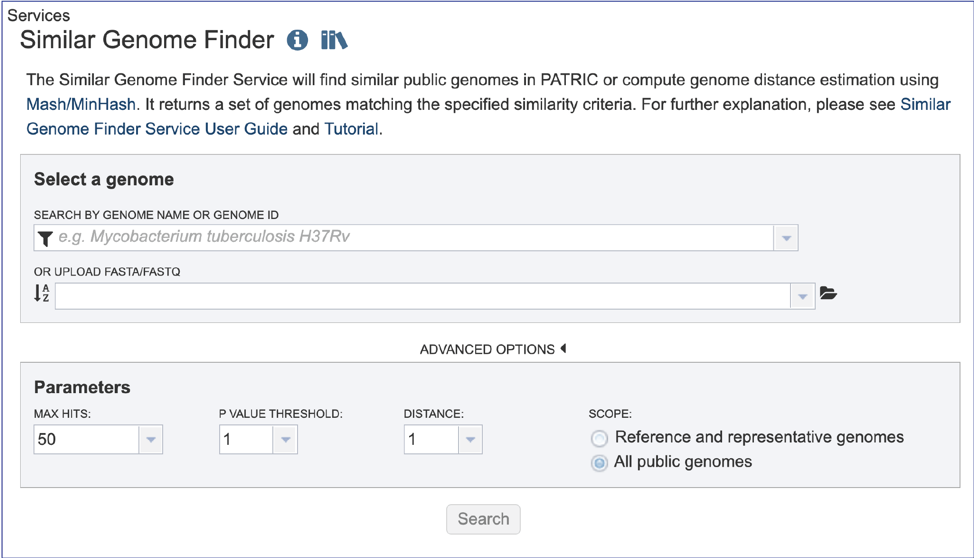Click the A-Z sort icon by upload field
This screenshot has height=558, width=974.
point(42,293)
